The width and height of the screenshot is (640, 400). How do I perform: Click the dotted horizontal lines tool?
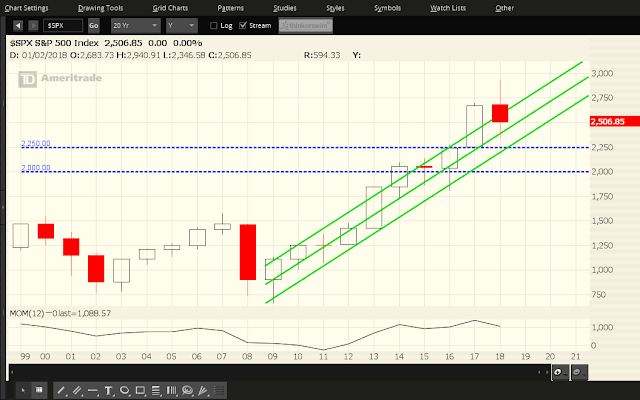point(219,391)
